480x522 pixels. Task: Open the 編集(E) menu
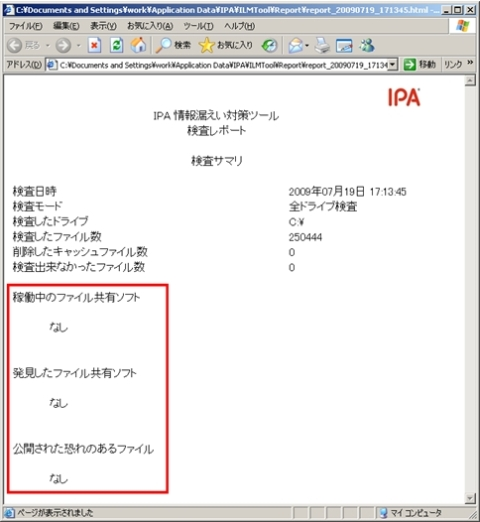pyautogui.click(x=66, y=26)
